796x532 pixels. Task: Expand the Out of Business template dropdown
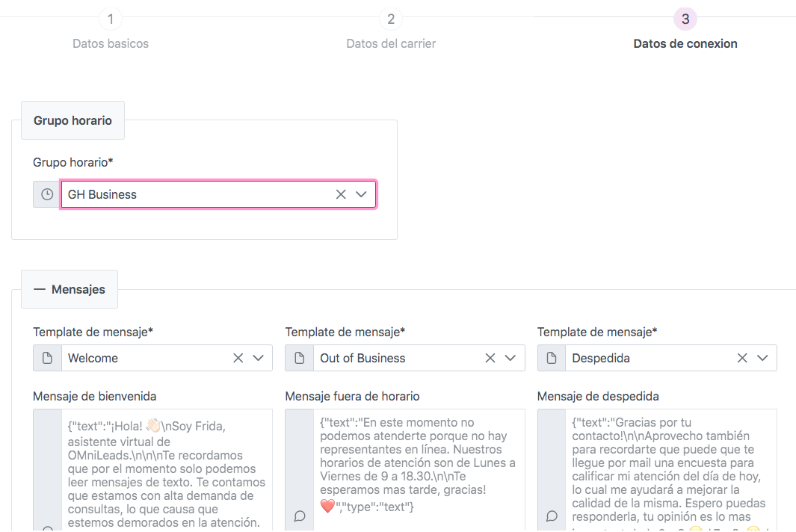pos(510,358)
